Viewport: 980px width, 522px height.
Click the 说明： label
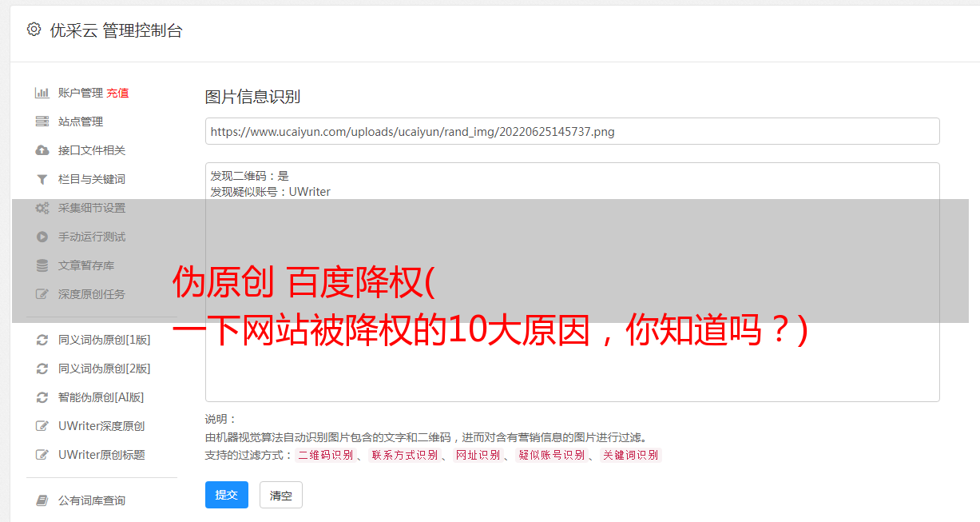[221, 419]
